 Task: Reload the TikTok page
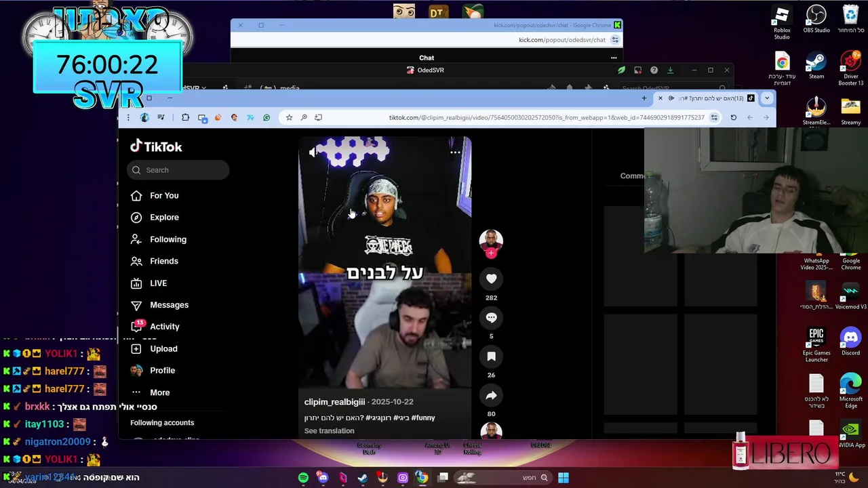pyautogui.click(x=733, y=117)
